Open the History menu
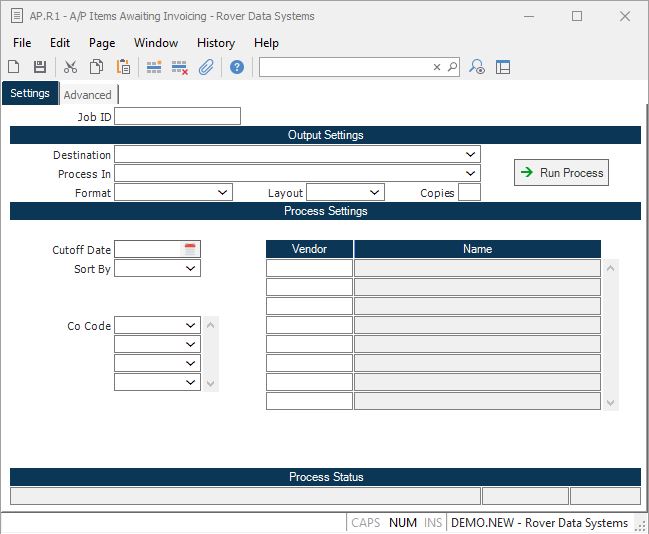Screen dimensions: 649x534 point(215,43)
